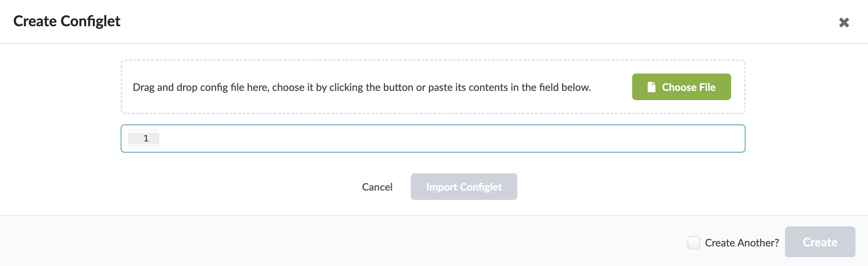868x266 pixels.
Task: Click the Create Configlet dialog title
Action: (67, 21)
